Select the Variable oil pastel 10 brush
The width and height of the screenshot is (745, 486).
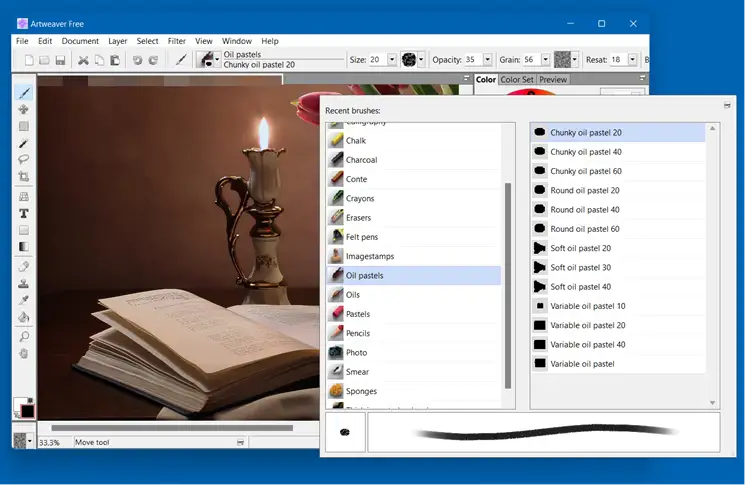[618, 306]
